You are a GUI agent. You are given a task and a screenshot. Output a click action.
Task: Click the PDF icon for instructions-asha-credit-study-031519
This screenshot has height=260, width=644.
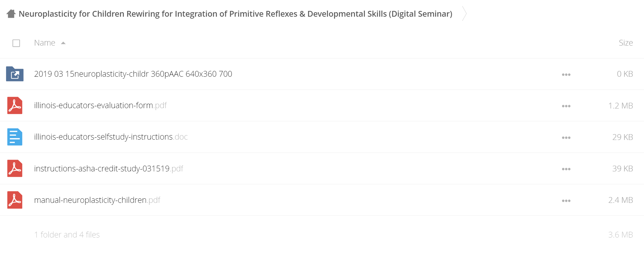15,168
